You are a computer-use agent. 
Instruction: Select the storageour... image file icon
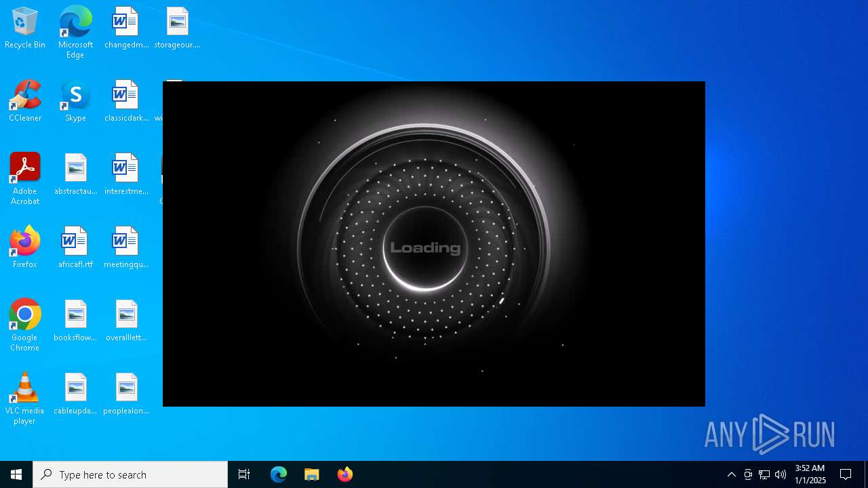177,28
